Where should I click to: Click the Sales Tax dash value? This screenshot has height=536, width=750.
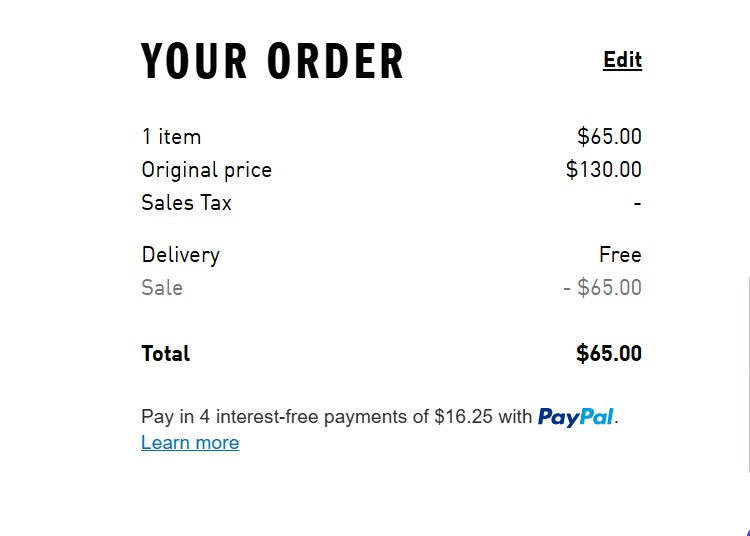point(637,203)
